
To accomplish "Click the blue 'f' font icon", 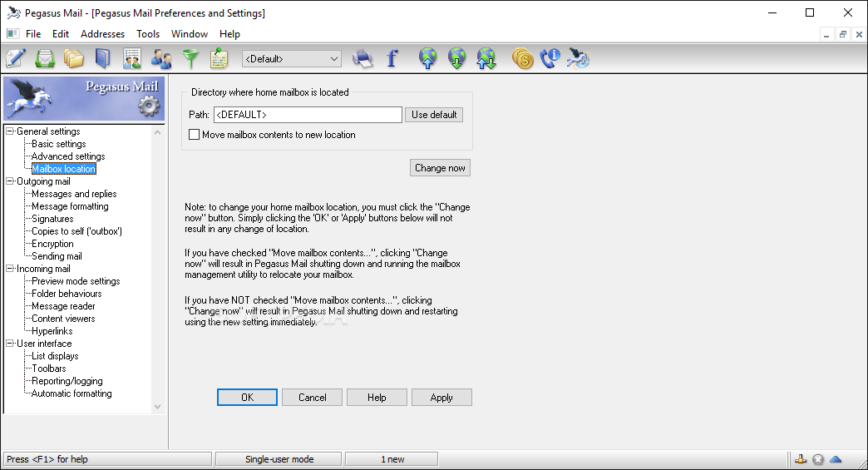I will [392, 58].
